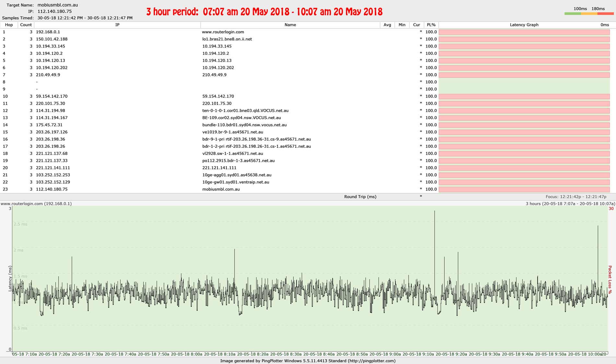Select the bdr-1-2-pri rtif hop name
This screenshot has width=616, height=364.
click(256, 146)
